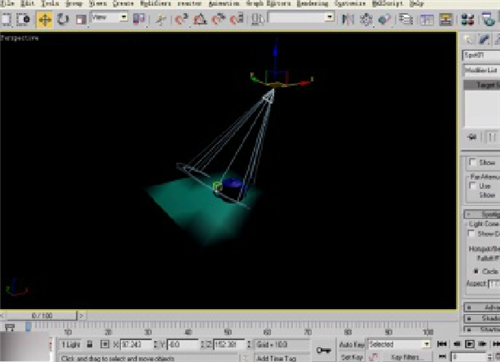Toggle the Angle Snap icon
This screenshot has height=362, width=500.
click(x=200, y=19)
